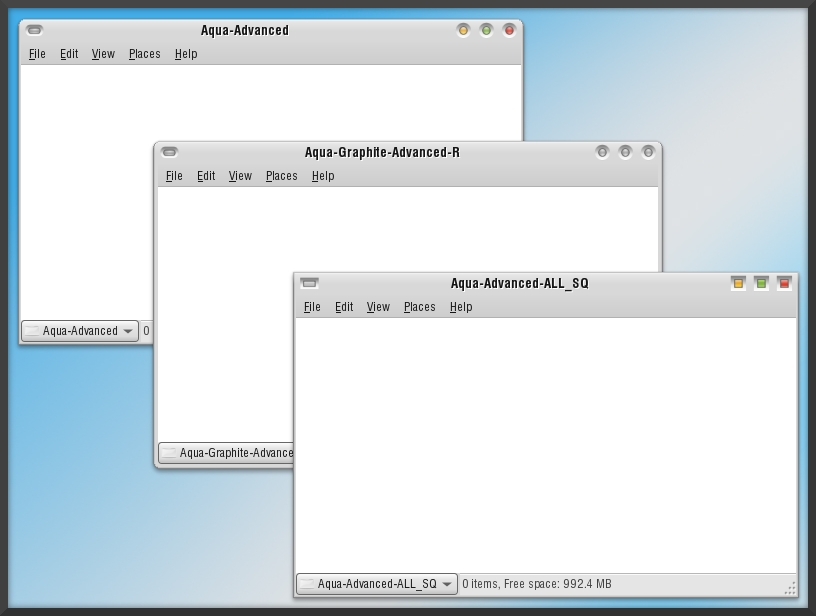Screen dimensions: 816x616
Task: Open Help menu in Aqua-Graphite-Advanced-R window
Action: coord(323,176)
